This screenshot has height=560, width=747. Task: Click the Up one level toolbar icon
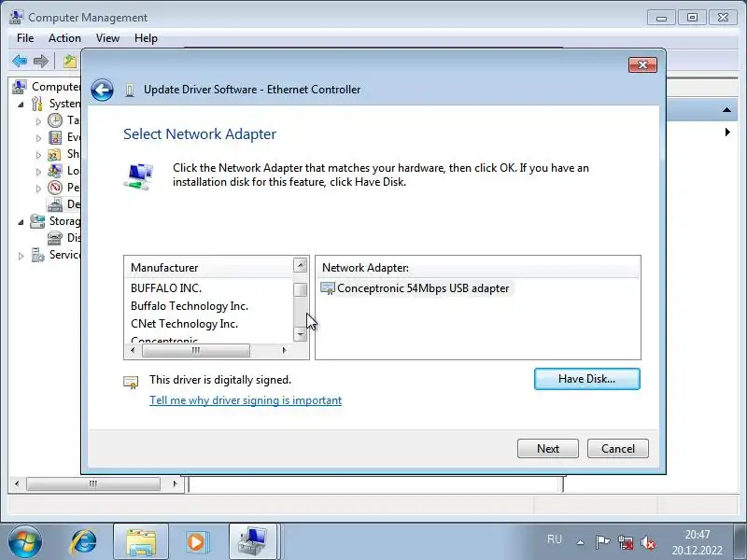70,61
